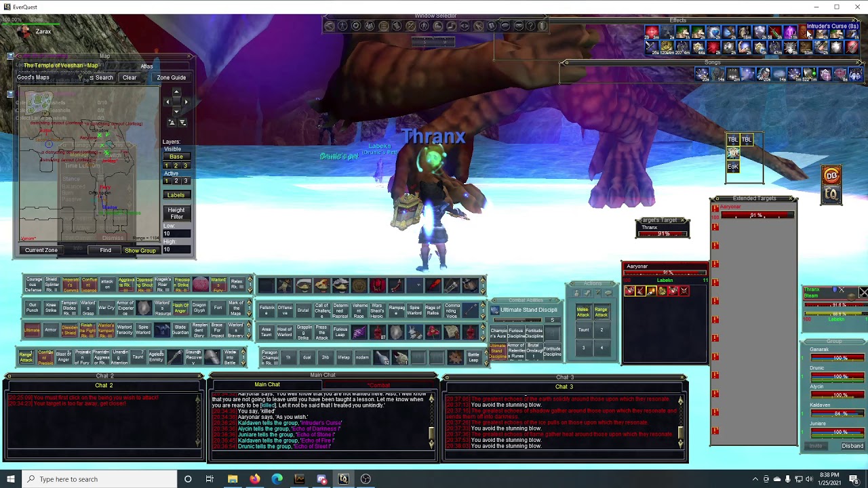The image size is (868, 488).
Task: Open the DB round button
Action: click(x=831, y=176)
